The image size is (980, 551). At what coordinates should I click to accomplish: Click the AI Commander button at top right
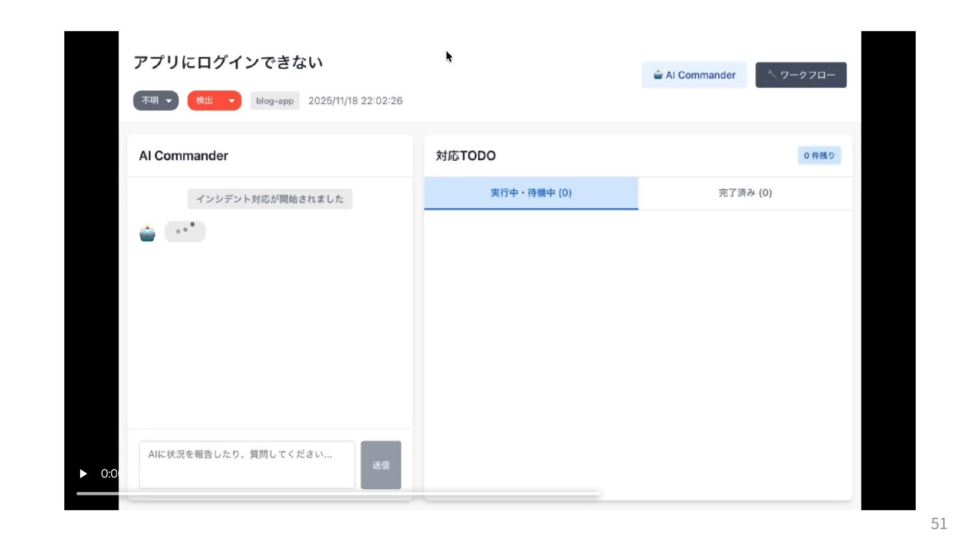[x=694, y=75]
